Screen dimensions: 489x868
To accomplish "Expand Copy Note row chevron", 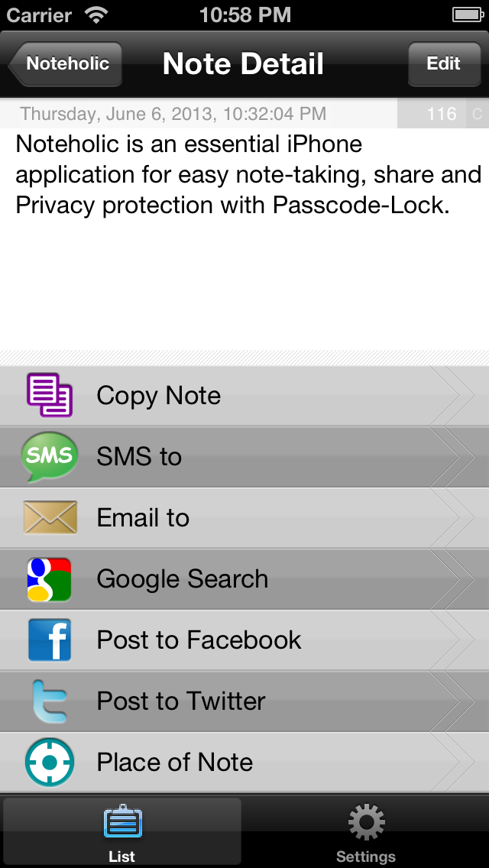I will (458, 396).
